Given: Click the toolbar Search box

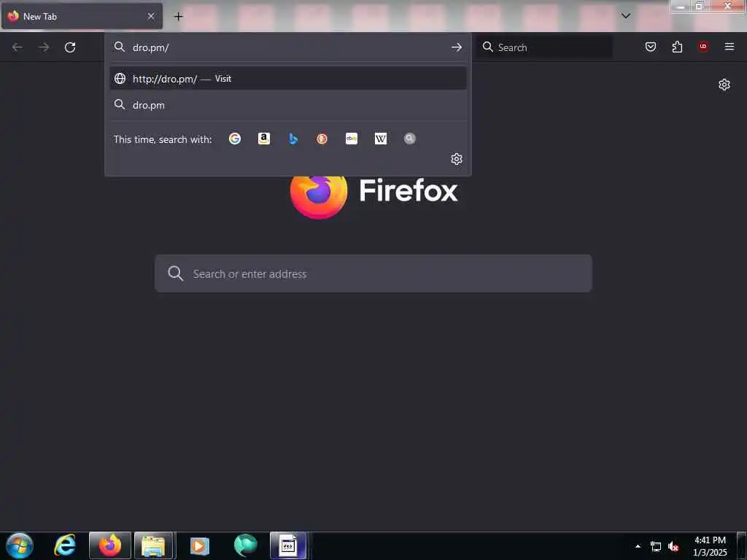Looking at the screenshot, I should [x=546, y=47].
